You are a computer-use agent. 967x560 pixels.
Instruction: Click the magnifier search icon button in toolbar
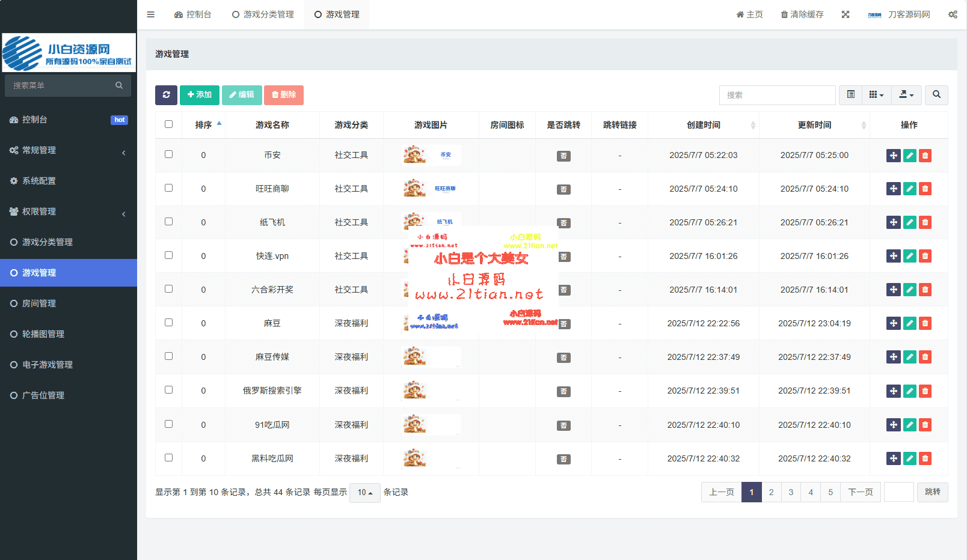[936, 95]
